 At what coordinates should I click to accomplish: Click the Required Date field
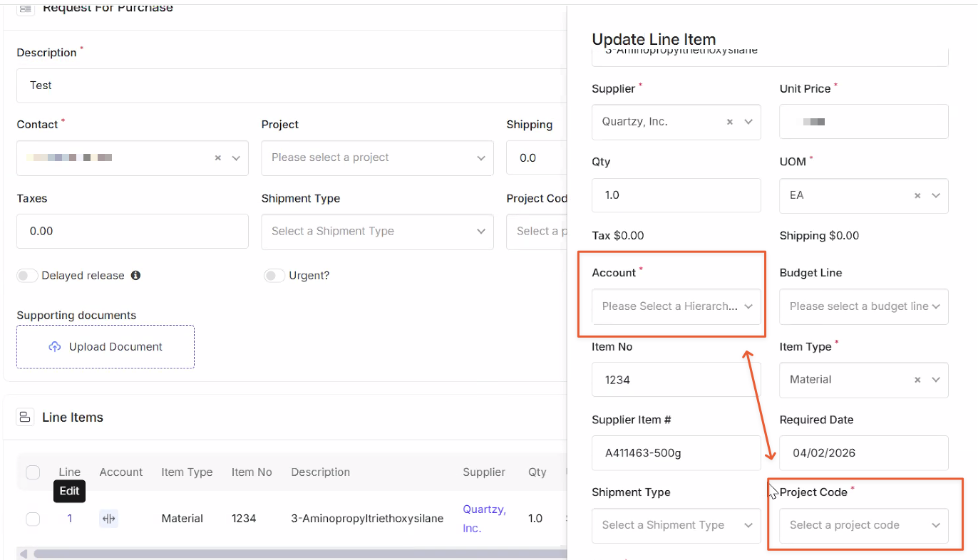pyautogui.click(x=864, y=453)
